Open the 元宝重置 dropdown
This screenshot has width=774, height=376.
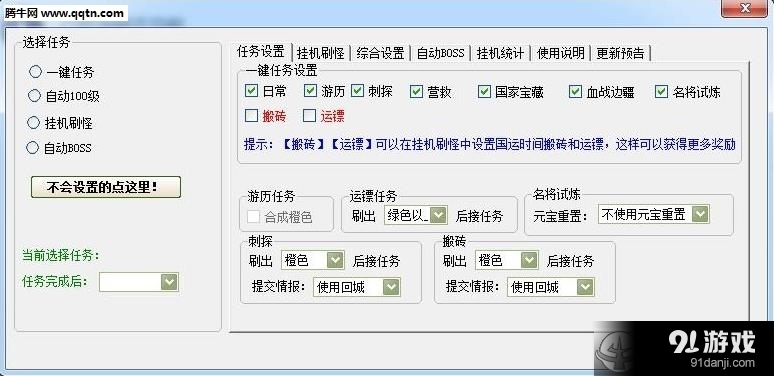coord(654,214)
